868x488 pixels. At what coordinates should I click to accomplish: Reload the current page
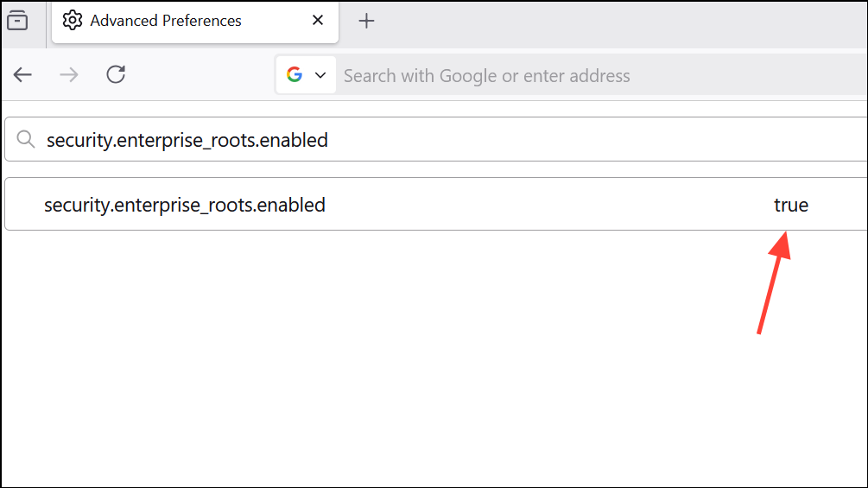click(x=116, y=75)
